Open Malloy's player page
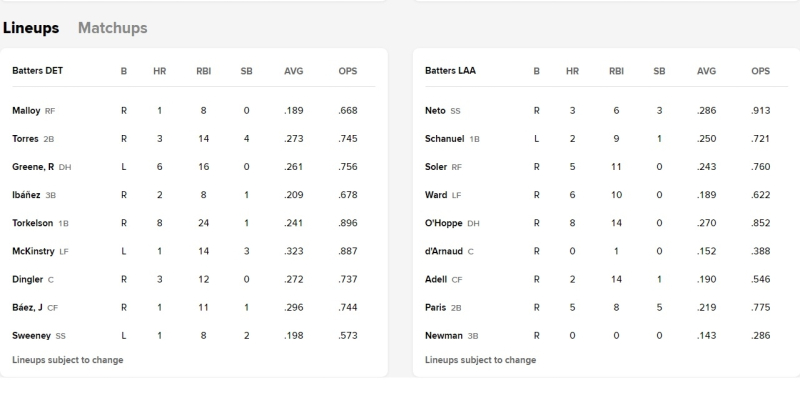 pos(26,111)
